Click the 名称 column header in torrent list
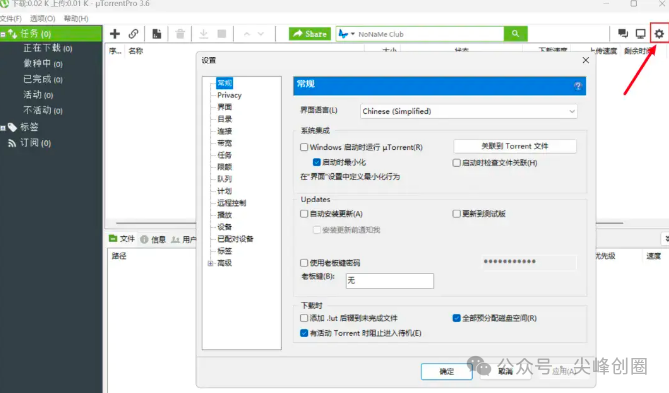This screenshot has width=669, height=393. click(136, 51)
